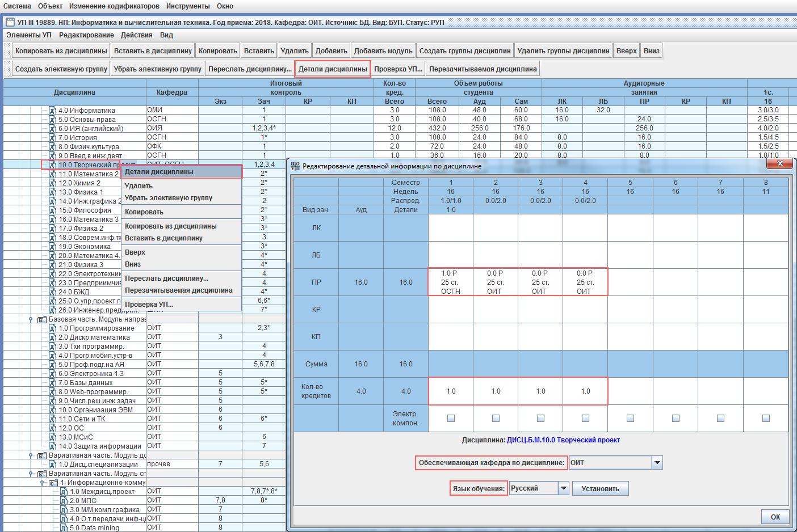This screenshot has height=532, width=797.
Task: Click folder icon of Базовая часть. Модуль направления
Action: click(42, 319)
